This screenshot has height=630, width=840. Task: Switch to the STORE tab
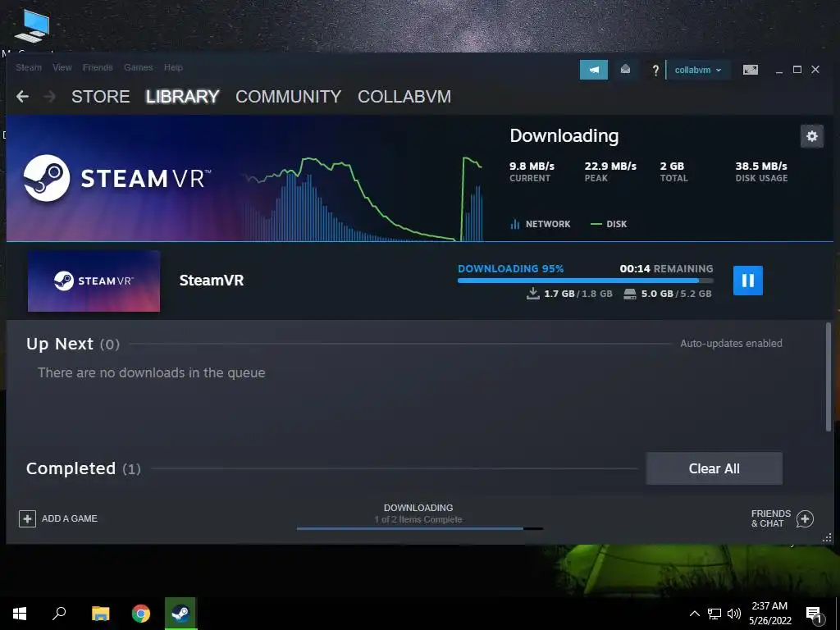point(101,97)
